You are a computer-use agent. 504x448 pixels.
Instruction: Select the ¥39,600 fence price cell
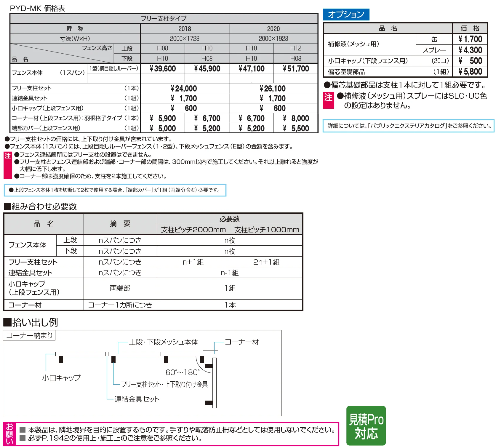pyautogui.click(x=163, y=69)
